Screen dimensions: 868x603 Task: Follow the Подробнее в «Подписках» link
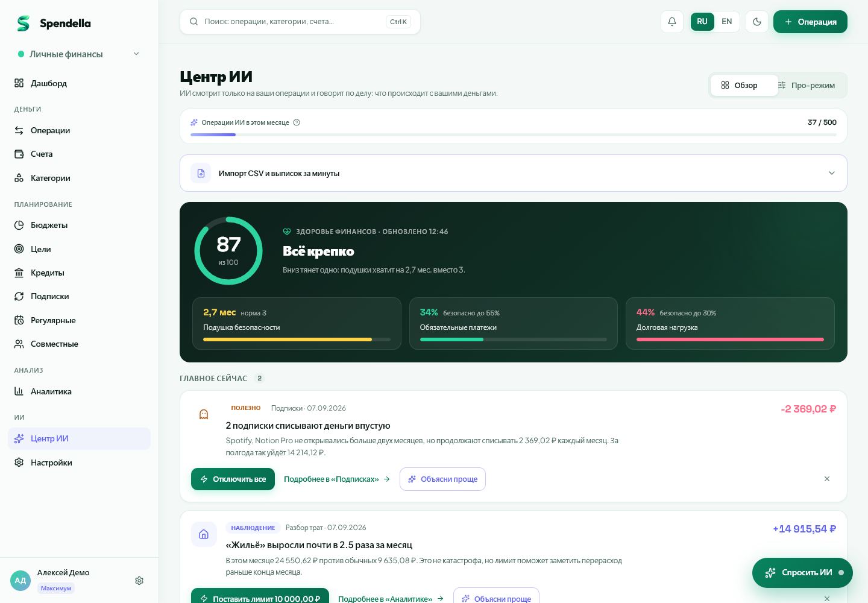tap(337, 479)
